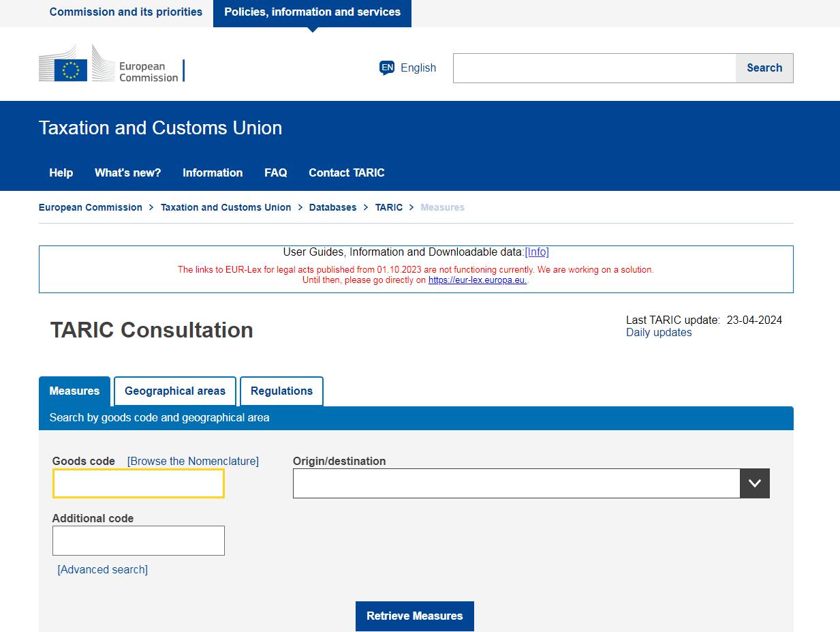
Task: Click the EN language icon
Action: (387, 67)
